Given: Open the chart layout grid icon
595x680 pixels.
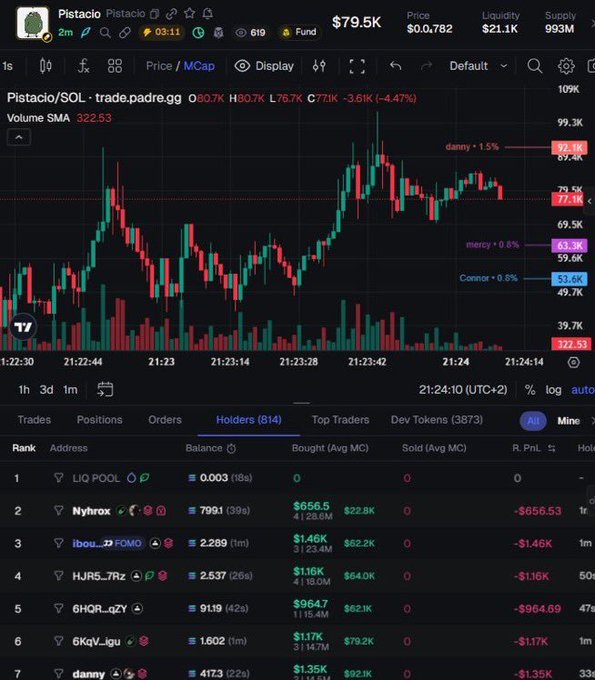Looking at the screenshot, I should 115,66.
